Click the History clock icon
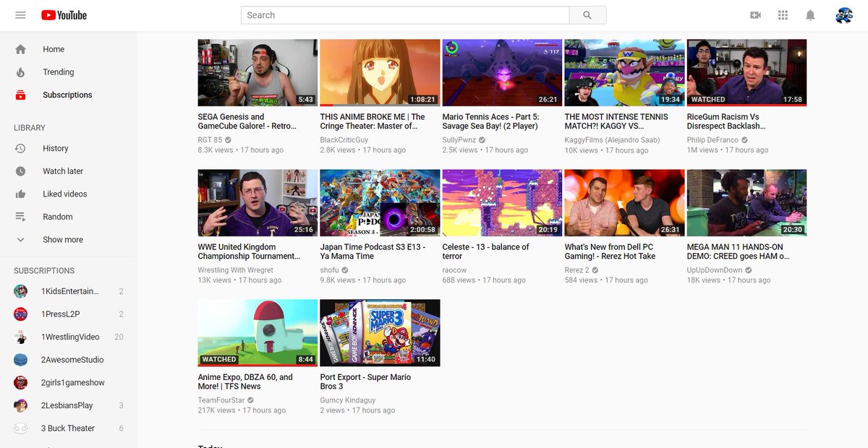 tap(20, 148)
